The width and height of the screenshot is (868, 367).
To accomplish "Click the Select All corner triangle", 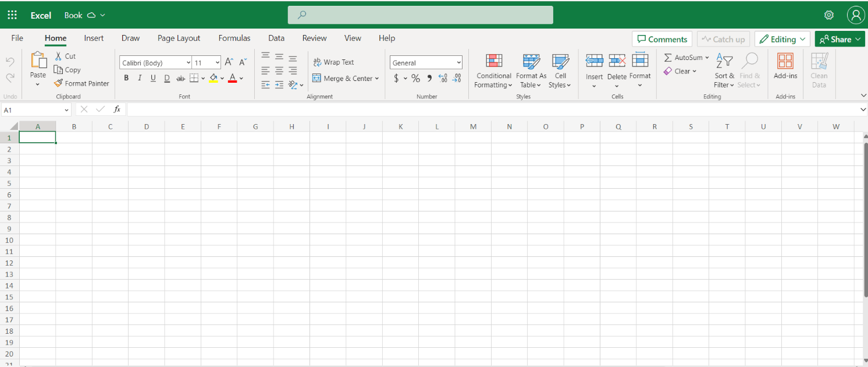I will point(13,127).
